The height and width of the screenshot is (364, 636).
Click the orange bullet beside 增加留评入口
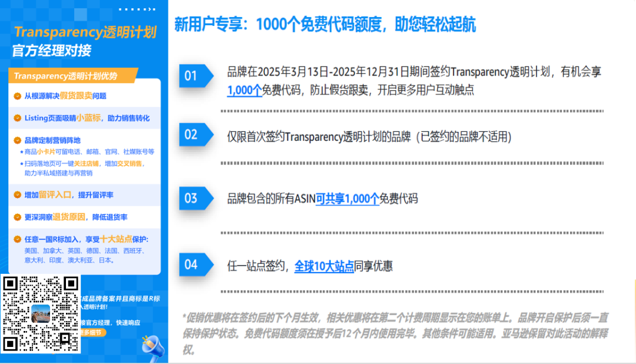pos(18,195)
